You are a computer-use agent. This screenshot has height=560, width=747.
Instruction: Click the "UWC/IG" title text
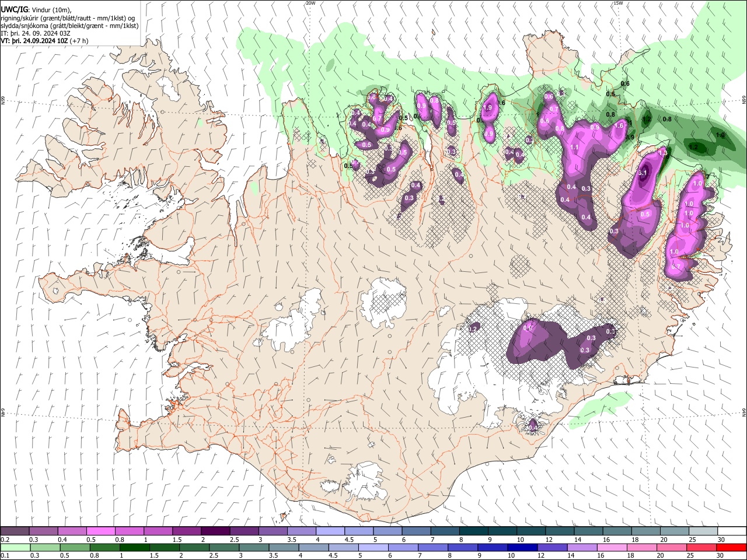click(14, 10)
